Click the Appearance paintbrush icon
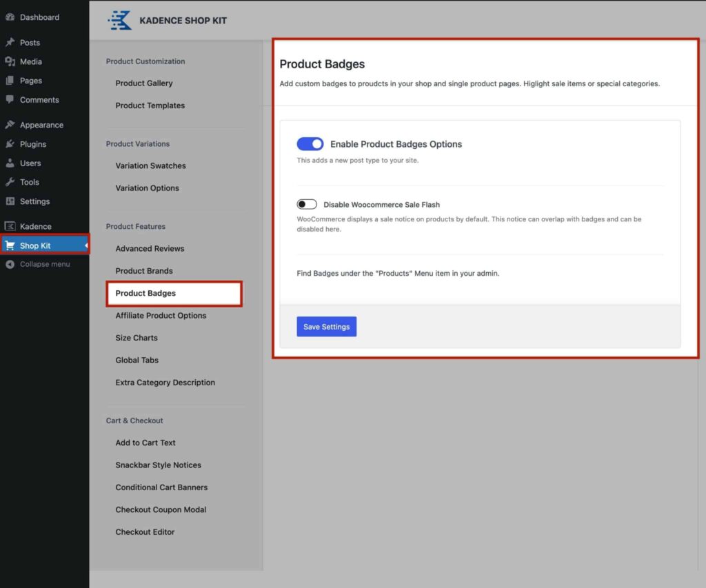706x588 pixels. pyautogui.click(x=10, y=125)
